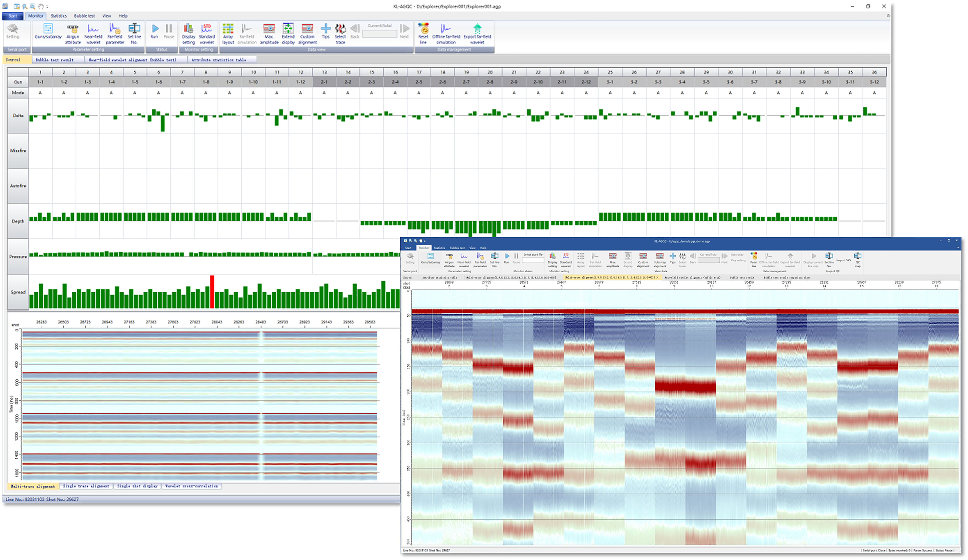Select Multi-trace alignment bottom tab
The height and width of the screenshot is (560, 968).
(33, 486)
